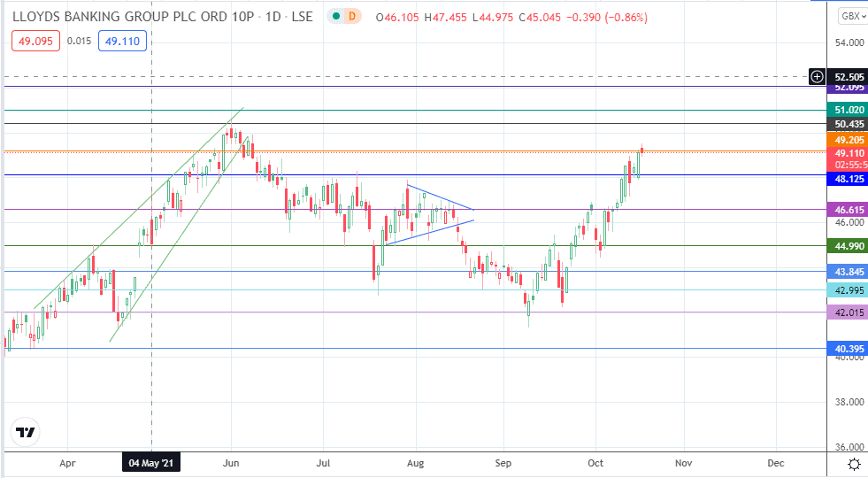Select the blue triangle pattern's upper trendline
This screenshot has height=478, width=868.
click(x=441, y=197)
